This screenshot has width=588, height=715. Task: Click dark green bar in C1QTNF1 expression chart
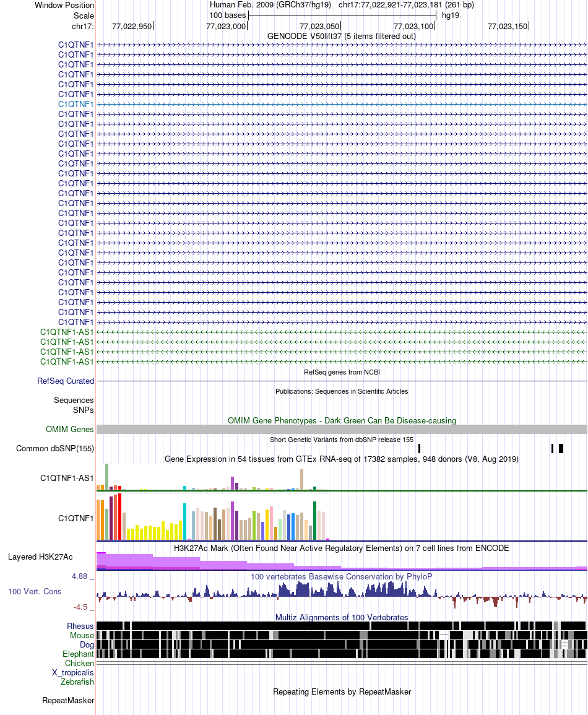314,521
